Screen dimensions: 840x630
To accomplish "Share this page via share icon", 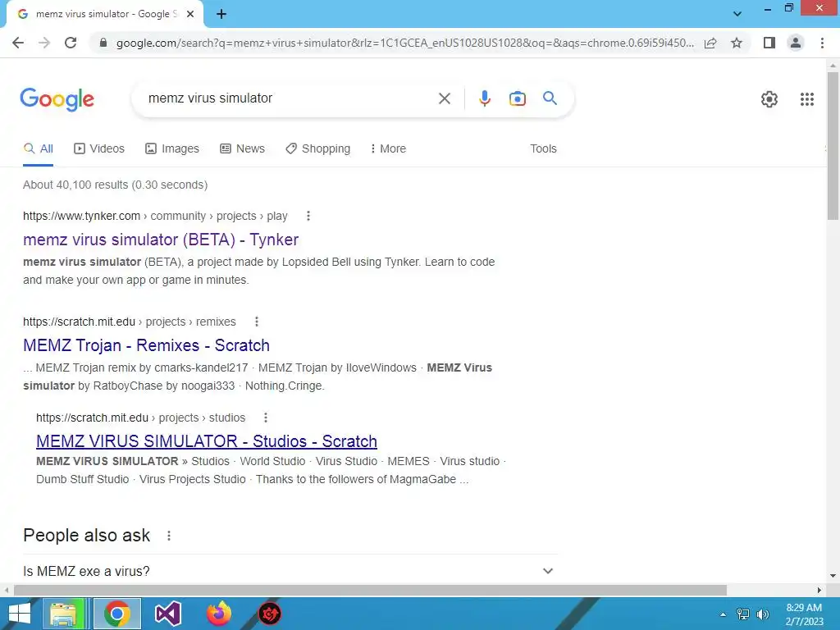I will 710,43.
